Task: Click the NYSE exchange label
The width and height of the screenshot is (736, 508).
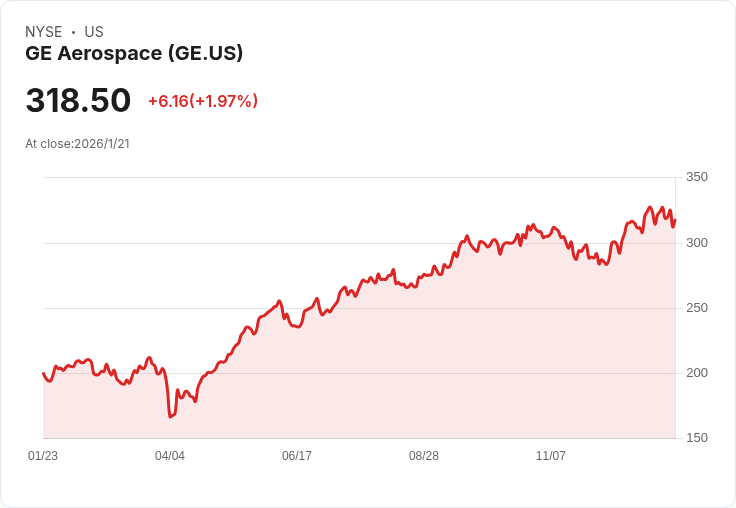Action: [43, 32]
